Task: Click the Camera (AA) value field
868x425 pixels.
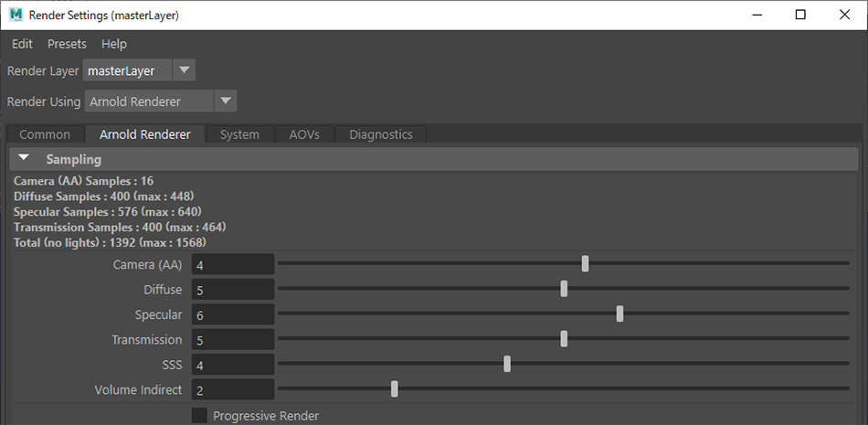Action: click(233, 265)
